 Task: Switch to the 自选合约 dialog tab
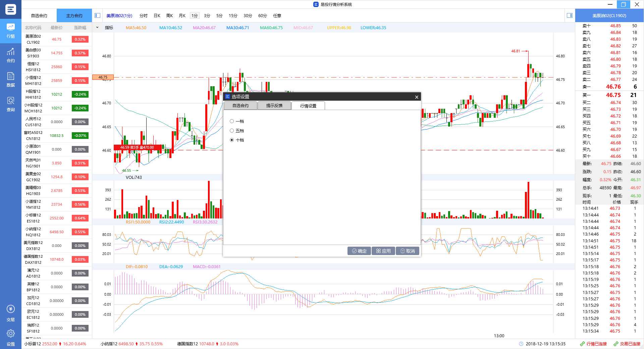point(240,106)
